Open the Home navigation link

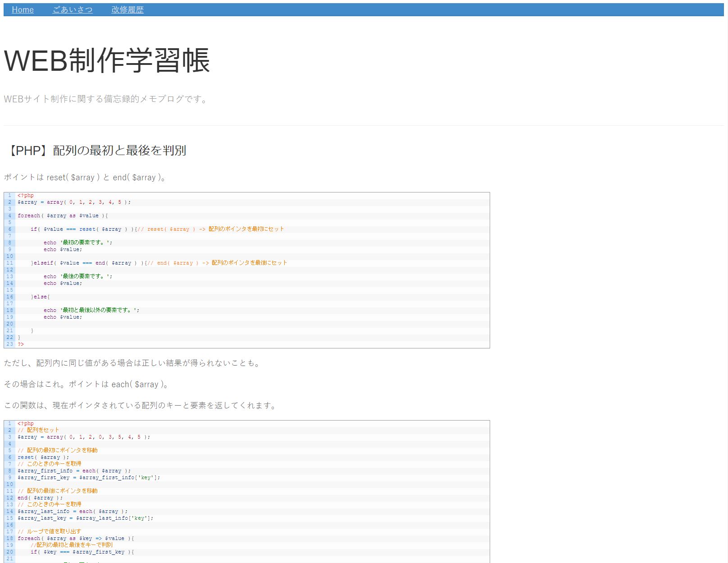[x=23, y=10]
